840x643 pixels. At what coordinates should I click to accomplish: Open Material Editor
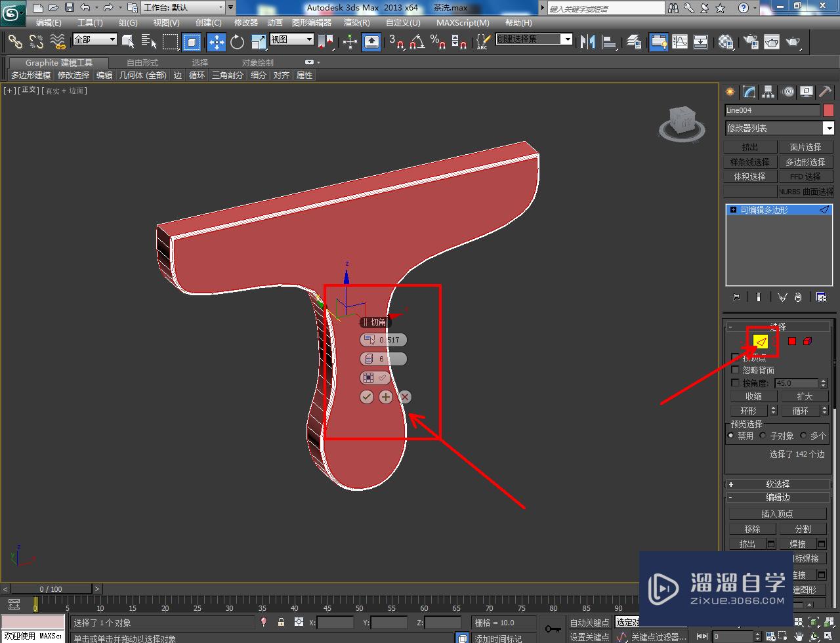[x=726, y=42]
